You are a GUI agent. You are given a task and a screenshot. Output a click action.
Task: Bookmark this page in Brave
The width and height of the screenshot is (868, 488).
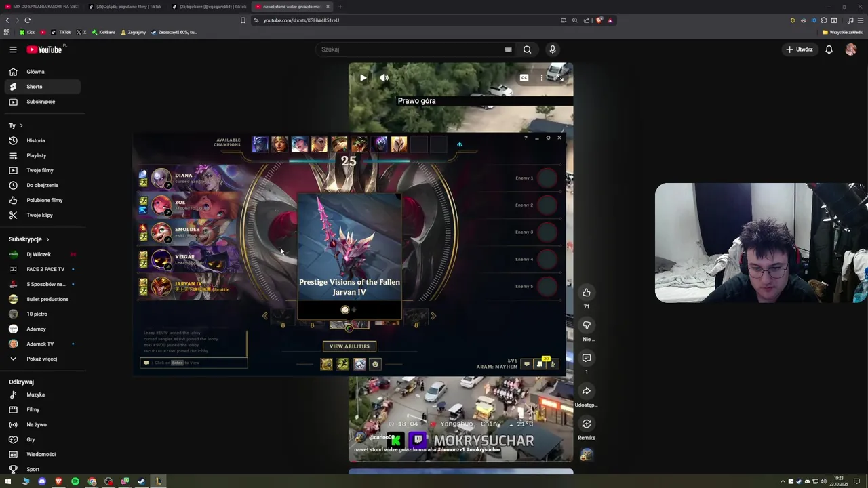tap(243, 20)
